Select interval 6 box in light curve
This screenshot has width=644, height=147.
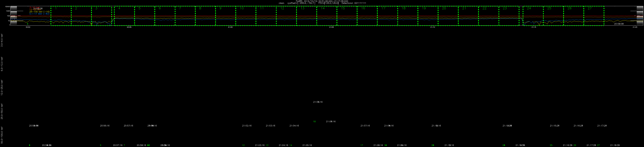click(165, 16)
